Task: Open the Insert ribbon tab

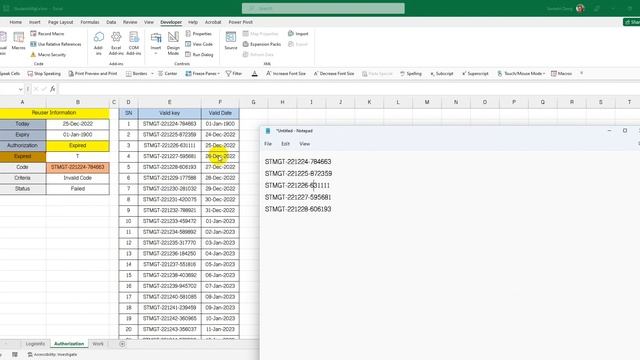Action: (35, 22)
